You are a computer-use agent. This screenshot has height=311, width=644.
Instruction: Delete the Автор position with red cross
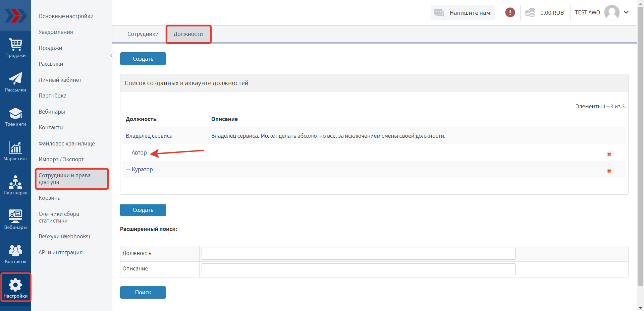609,154
